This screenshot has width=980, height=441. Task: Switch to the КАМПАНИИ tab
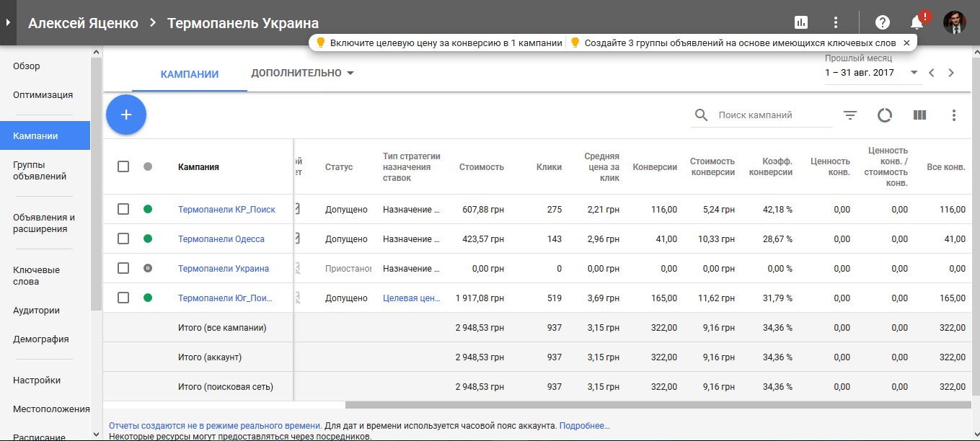(190, 73)
